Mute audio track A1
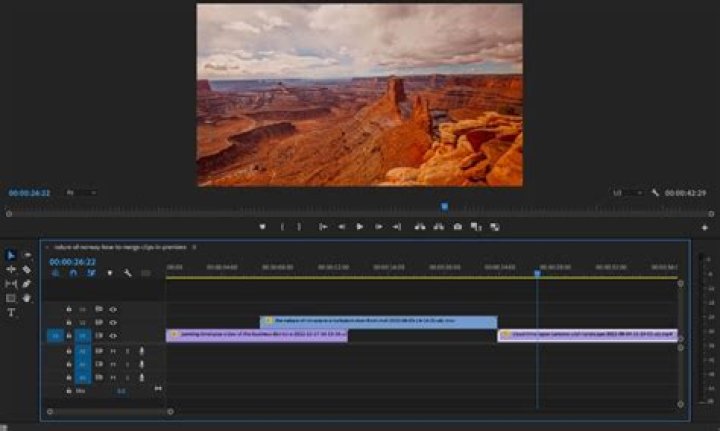This screenshot has height=431, width=720. 113,351
